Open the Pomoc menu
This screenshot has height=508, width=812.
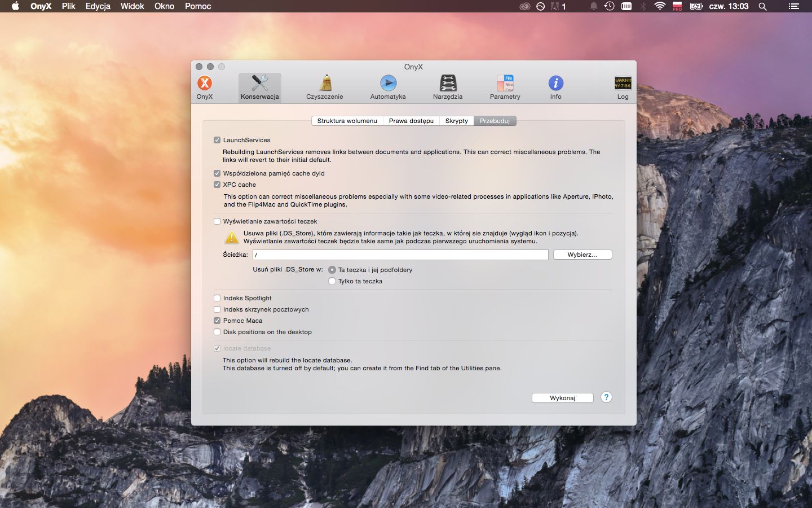tap(198, 6)
